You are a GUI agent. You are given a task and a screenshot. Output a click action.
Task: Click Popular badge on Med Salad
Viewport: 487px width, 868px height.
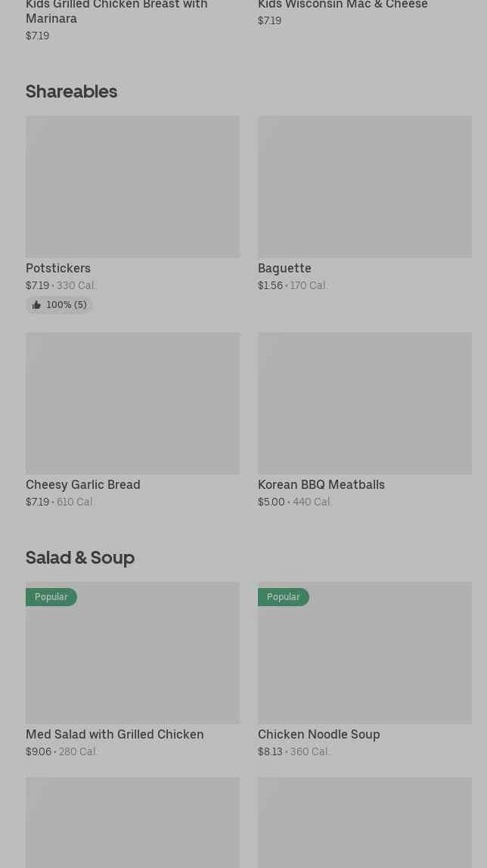click(51, 597)
